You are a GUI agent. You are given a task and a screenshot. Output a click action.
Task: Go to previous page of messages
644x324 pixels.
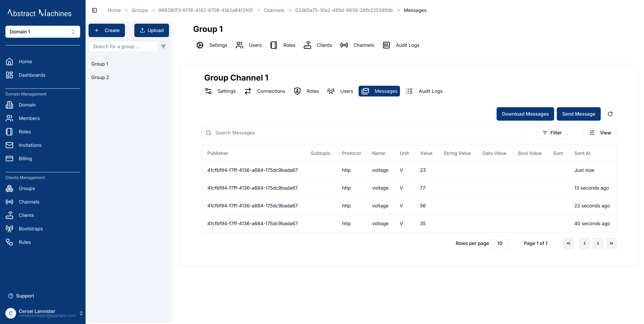584,243
